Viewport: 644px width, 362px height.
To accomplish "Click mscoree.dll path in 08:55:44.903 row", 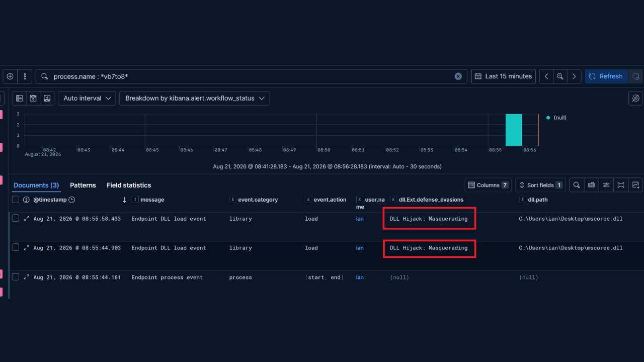I will tap(571, 248).
